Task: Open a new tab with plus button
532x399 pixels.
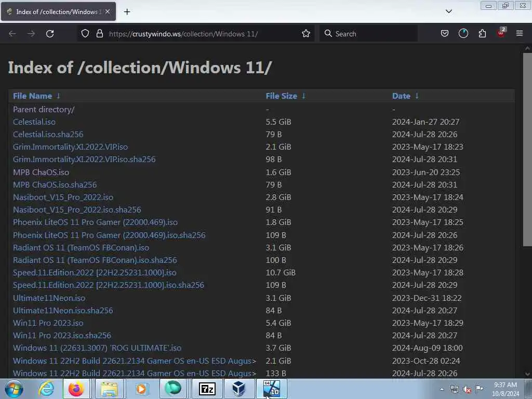Action: point(127,12)
